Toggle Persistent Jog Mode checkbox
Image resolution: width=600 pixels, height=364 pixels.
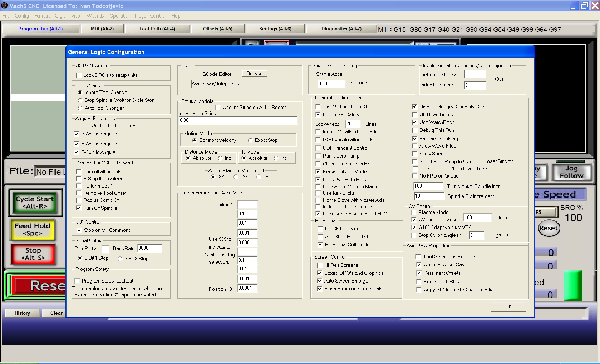[318, 172]
